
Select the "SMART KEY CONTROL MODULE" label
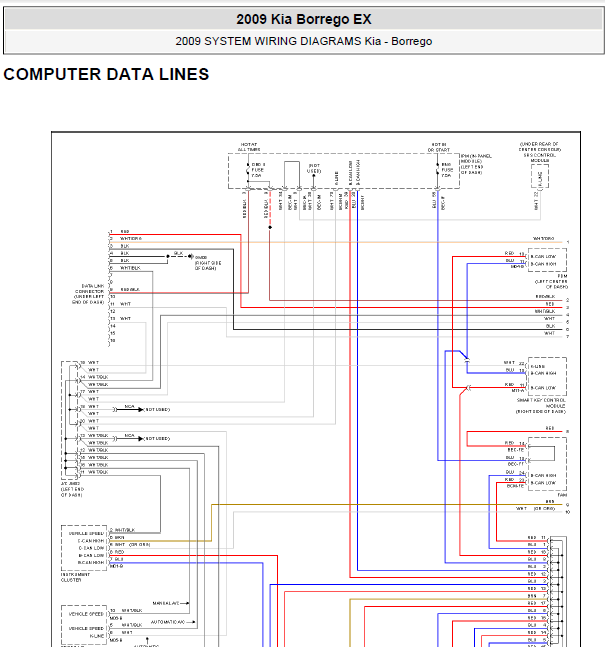(541, 403)
